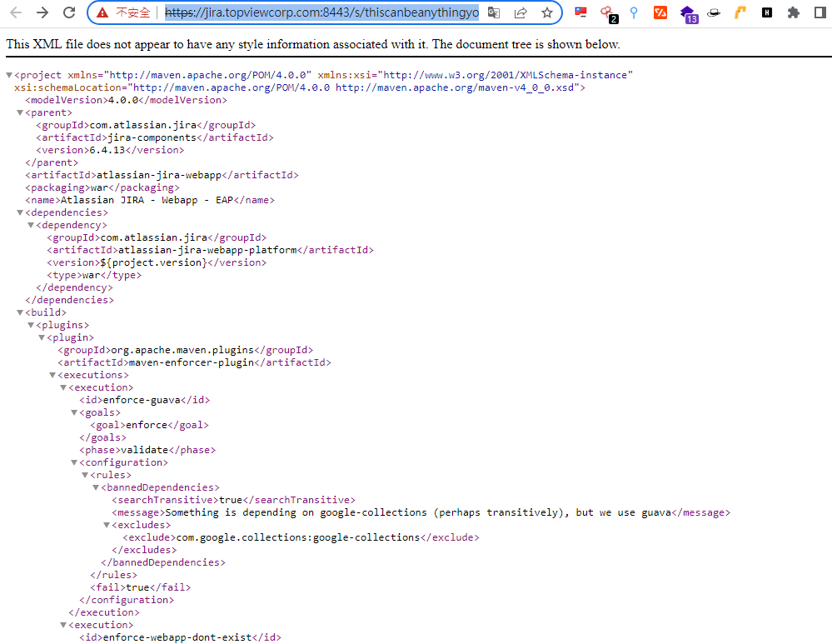Open the Extensions puzzle piece menu
Screen dimensions: 832x644
click(x=793, y=12)
